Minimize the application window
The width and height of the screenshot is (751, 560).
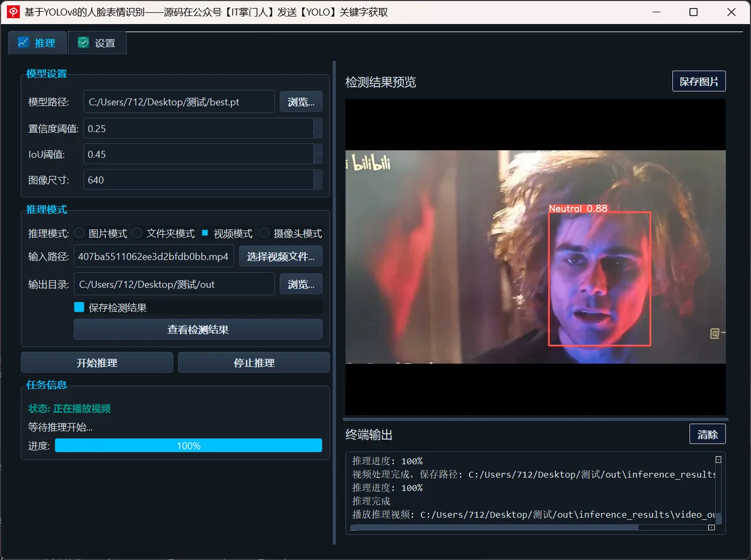pos(657,12)
